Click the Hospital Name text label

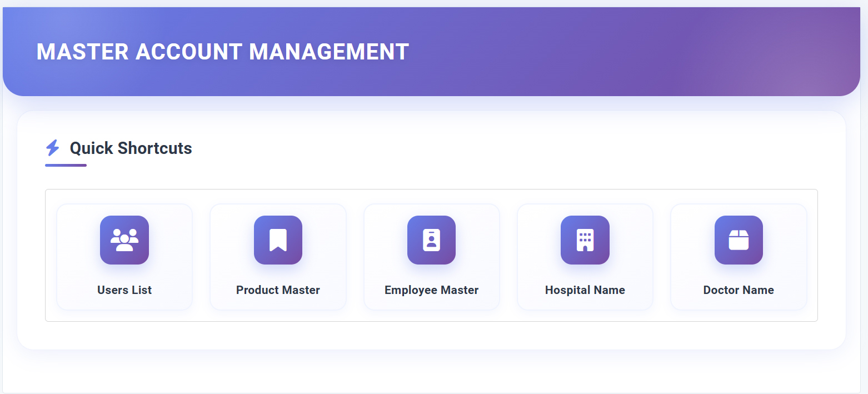tap(585, 290)
